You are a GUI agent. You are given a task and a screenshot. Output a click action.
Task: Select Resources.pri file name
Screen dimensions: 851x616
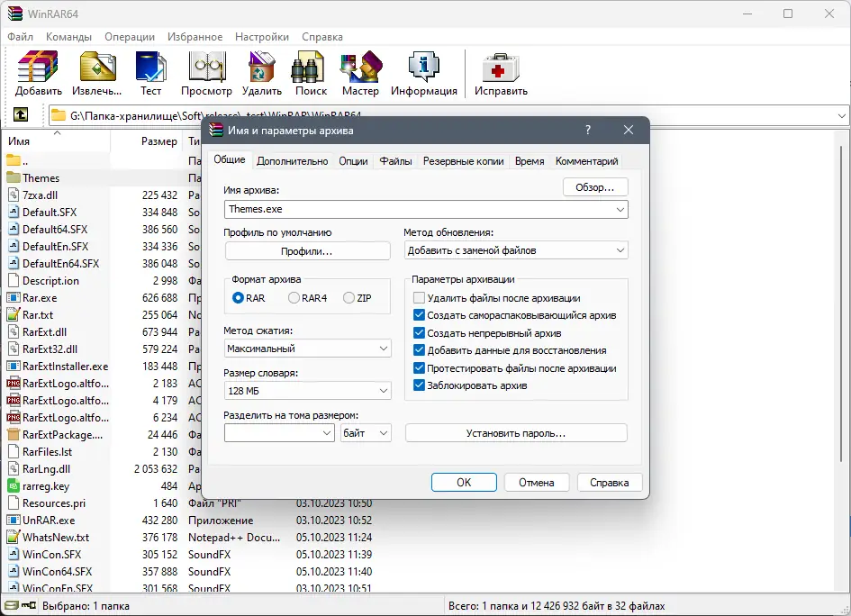point(54,503)
